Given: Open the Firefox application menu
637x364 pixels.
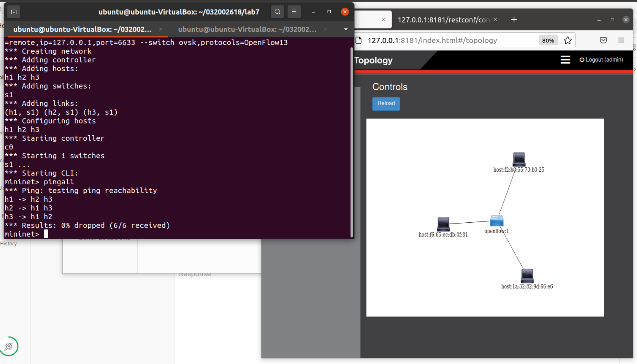Looking at the screenshot, I should click(x=621, y=40).
